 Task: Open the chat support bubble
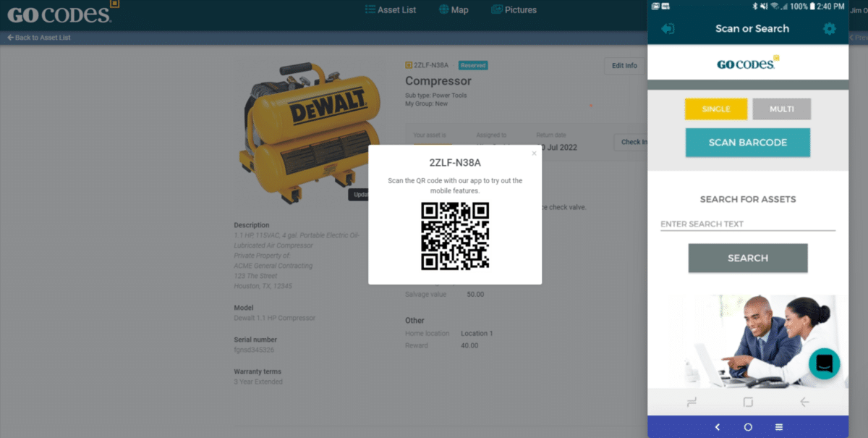(x=824, y=364)
